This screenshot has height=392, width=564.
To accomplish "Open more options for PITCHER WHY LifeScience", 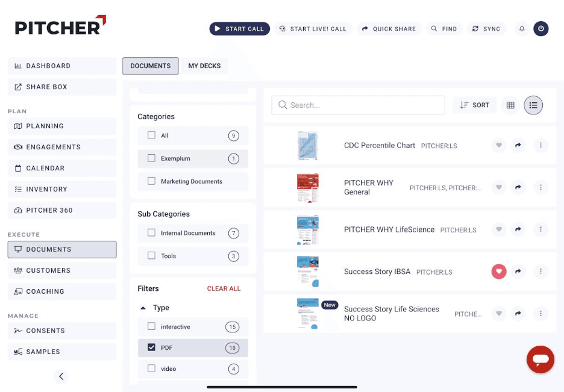I will click(540, 229).
